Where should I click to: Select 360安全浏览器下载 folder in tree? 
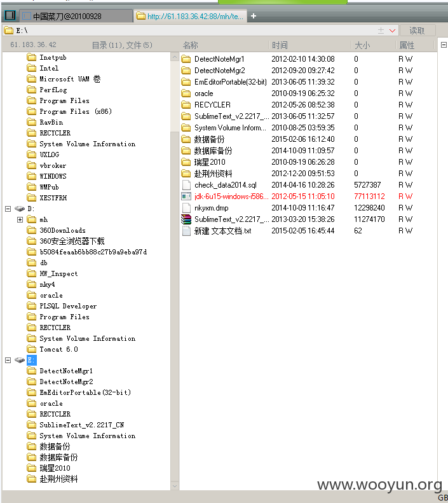pyautogui.click(x=72, y=241)
